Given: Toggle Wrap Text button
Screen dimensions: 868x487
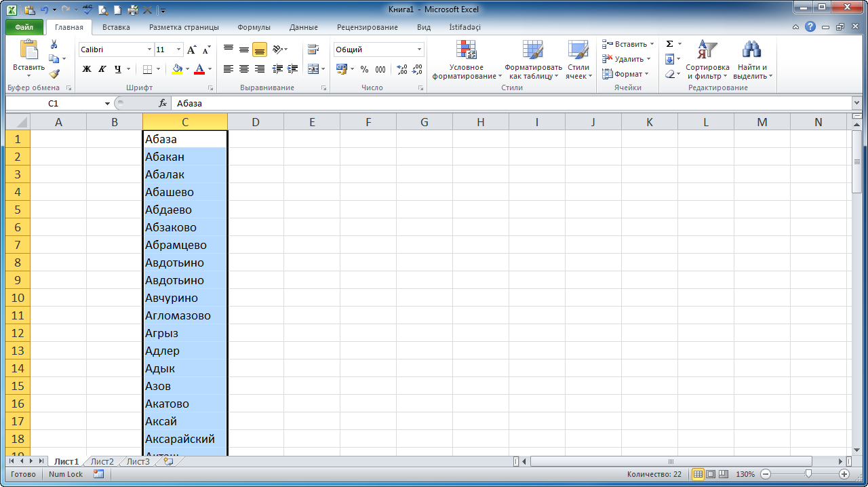Looking at the screenshot, I should pyautogui.click(x=313, y=50).
